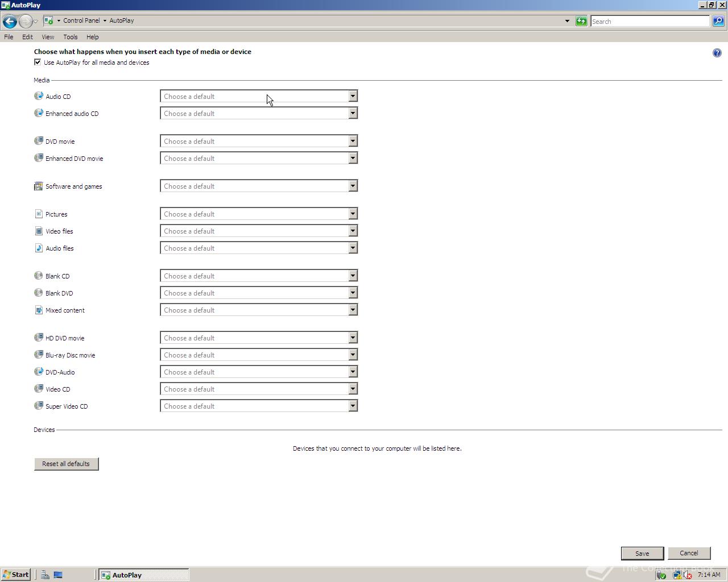Open the Help menu

(93, 37)
